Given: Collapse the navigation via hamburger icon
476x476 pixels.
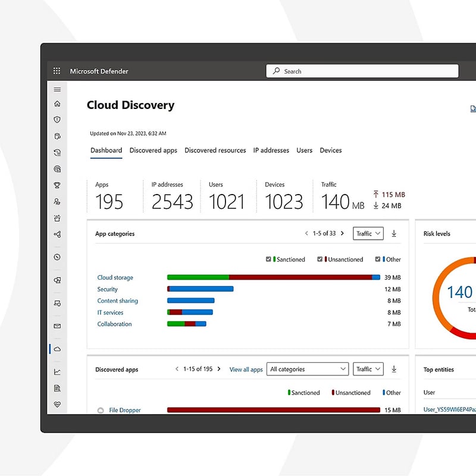Looking at the screenshot, I should click(x=57, y=89).
